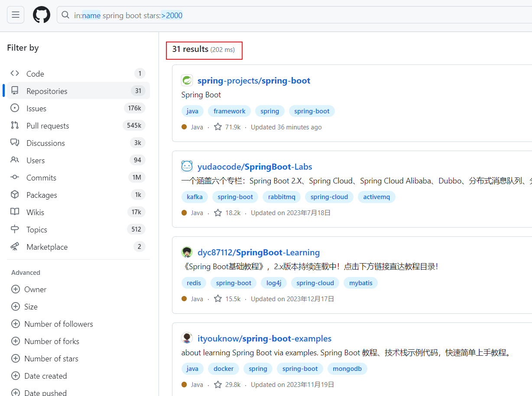Click the Discussions speech-bubble icon
The height and width of the screenshot is (396, 532).
tap(15, 142)
